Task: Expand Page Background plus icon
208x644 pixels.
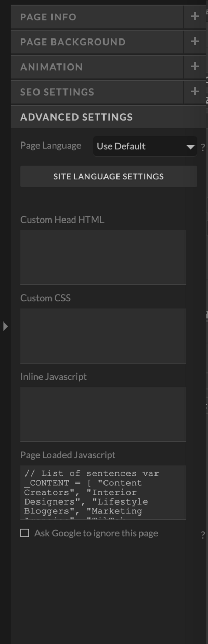Action: (195, 42)
